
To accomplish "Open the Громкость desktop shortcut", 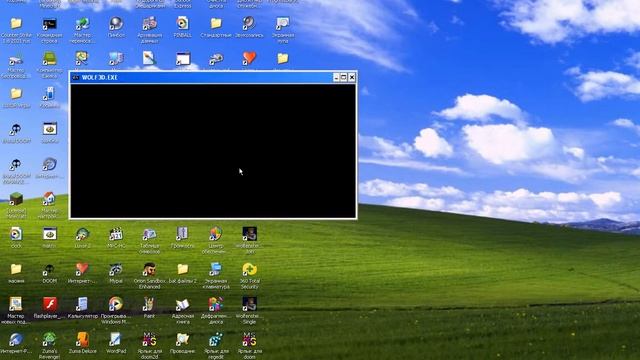I will click(x=182, y=234).
